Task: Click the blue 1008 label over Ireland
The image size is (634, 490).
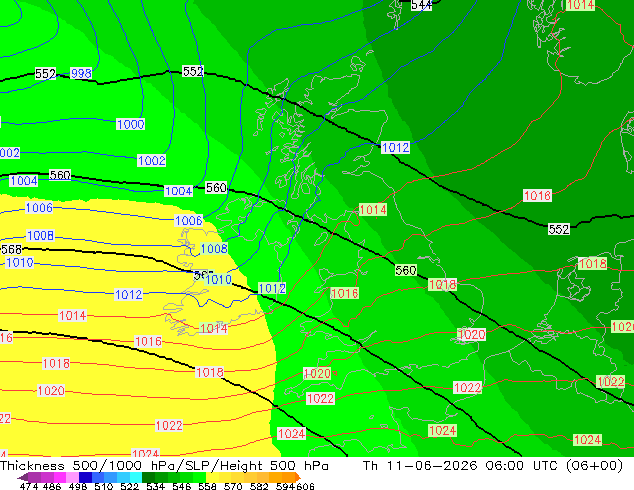Action: point(214,248)
